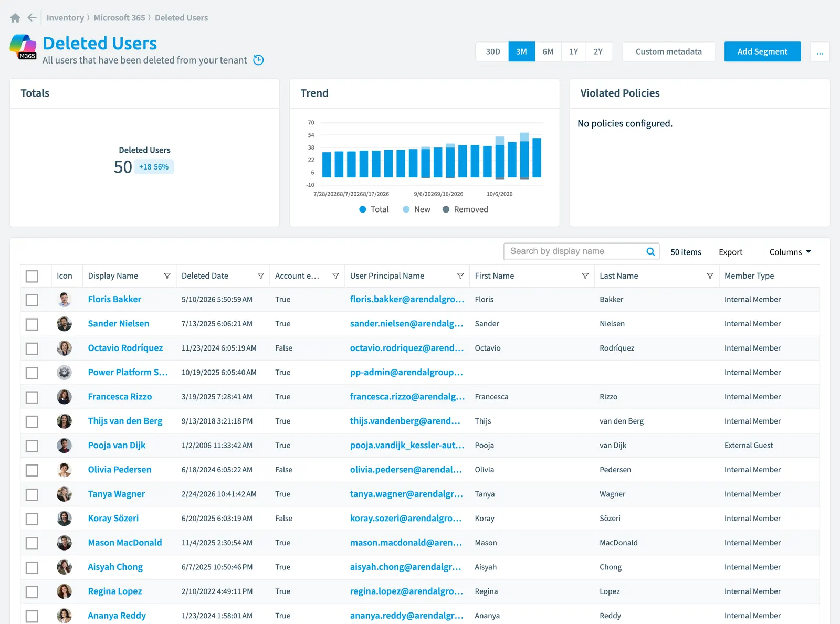Toggle the Total legend series
The width and height of the screenshot is (840, 624).
click(x=374, y=209)
